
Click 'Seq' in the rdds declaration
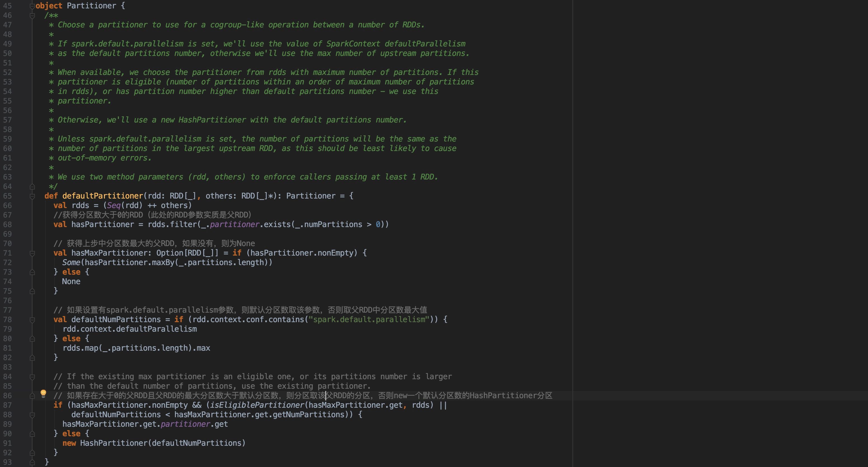click(x=114, y=205)
